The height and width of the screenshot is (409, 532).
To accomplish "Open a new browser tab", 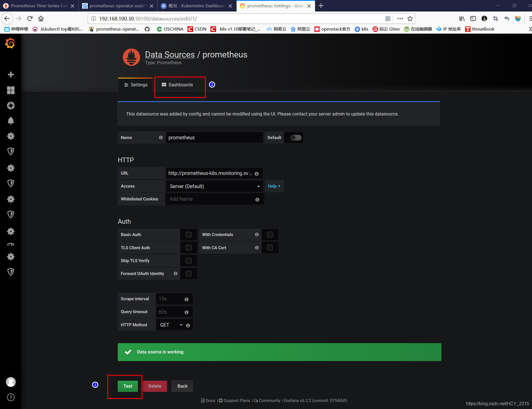I will point(321,6).
